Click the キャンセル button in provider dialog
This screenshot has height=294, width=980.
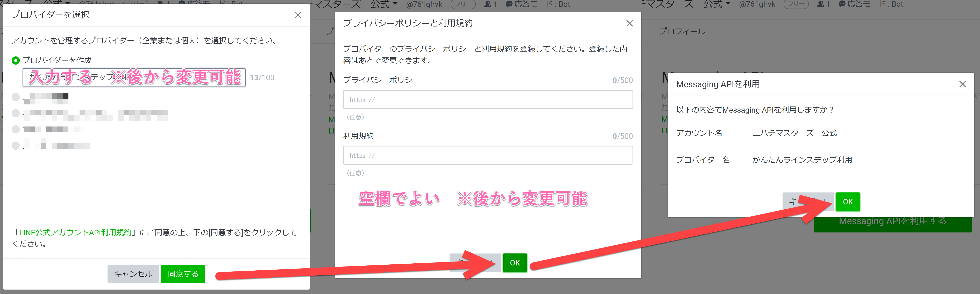133,274
